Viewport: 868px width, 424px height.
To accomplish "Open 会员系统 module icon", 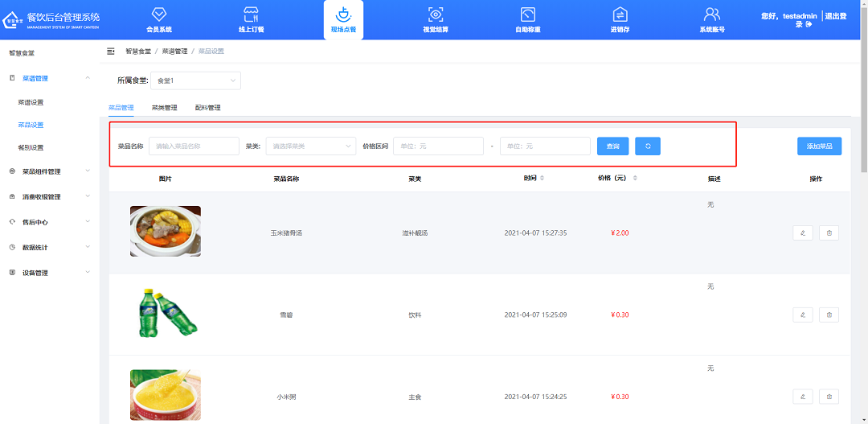I will tap(158, 14).
